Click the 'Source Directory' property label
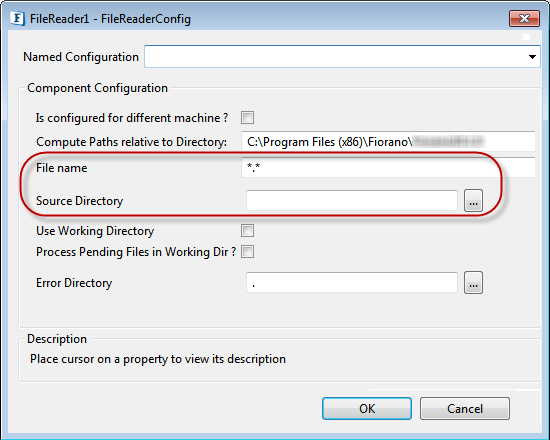 point(80,201)
